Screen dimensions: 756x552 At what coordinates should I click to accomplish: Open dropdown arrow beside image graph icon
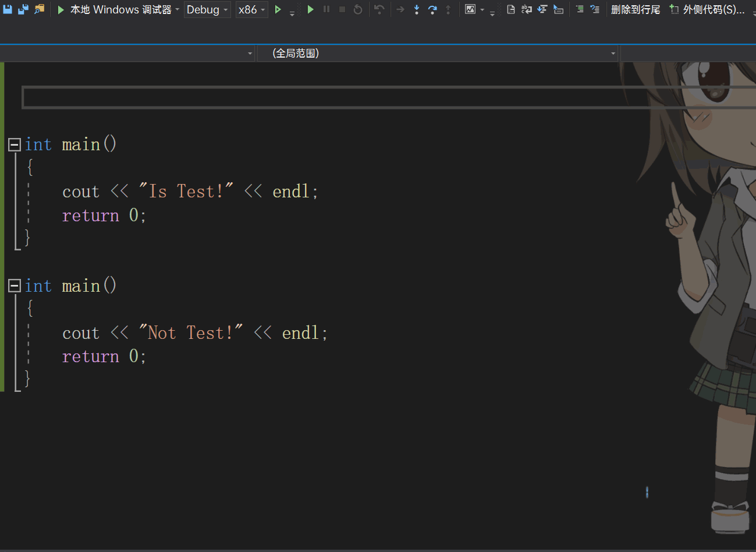pyautogui.click(x=482, y=9)
